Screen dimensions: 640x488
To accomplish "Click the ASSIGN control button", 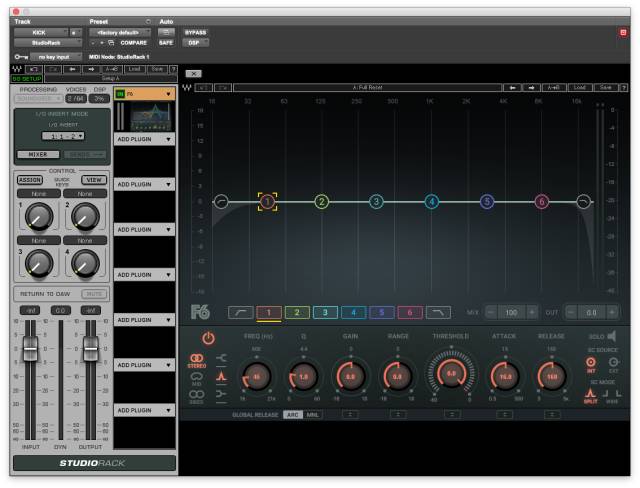I will [30, 180].
